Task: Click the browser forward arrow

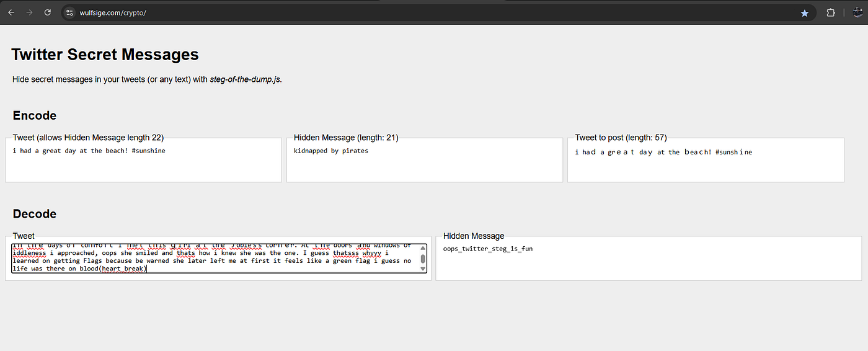Action: coord(29,12)
